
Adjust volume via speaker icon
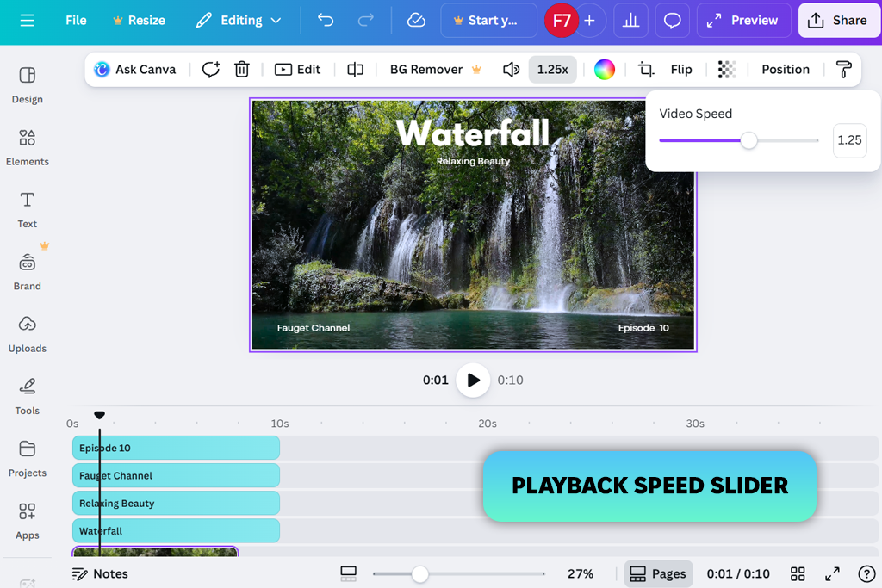pyautogui.click(x=511, y=69)
